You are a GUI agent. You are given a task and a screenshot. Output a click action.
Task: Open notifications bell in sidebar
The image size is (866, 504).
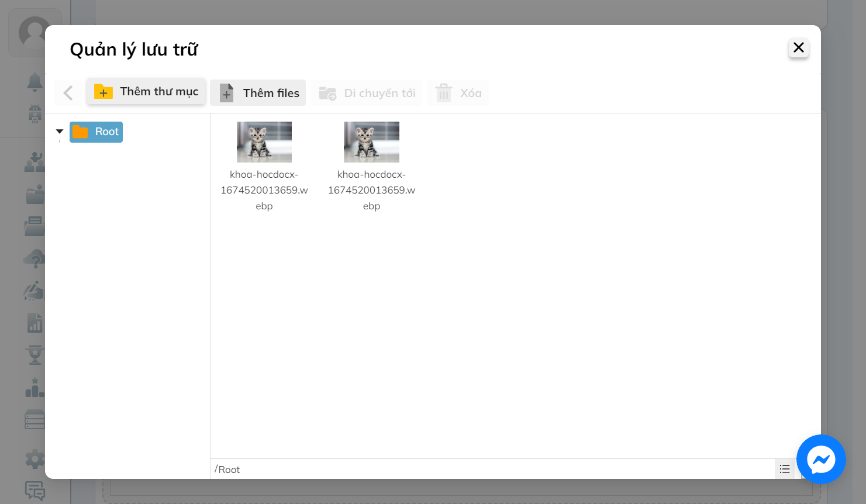(35, 82)
